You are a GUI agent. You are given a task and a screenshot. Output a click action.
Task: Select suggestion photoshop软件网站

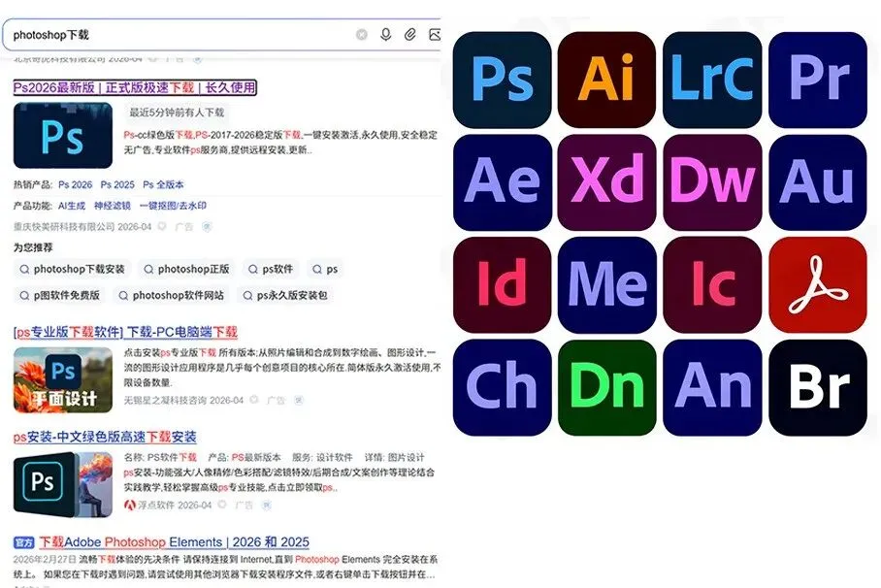(172, 295)
